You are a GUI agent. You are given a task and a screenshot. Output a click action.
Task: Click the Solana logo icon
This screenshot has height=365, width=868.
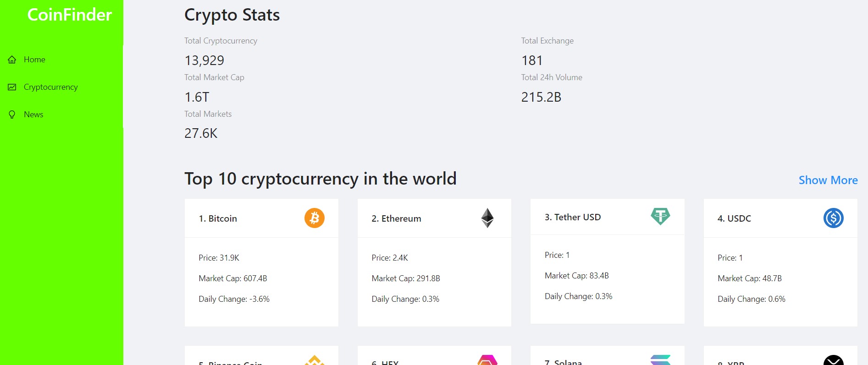(660, 360)
